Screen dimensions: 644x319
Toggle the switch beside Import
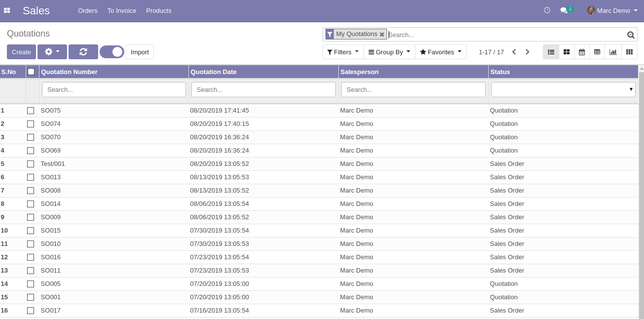point(112,52)
